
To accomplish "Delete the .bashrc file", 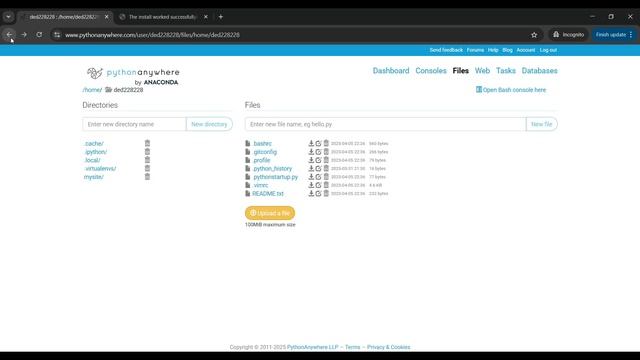I will (326, 143).
